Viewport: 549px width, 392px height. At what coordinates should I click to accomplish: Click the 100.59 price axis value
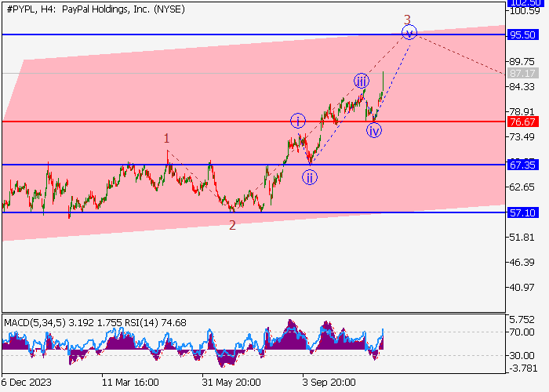[525, 11]
